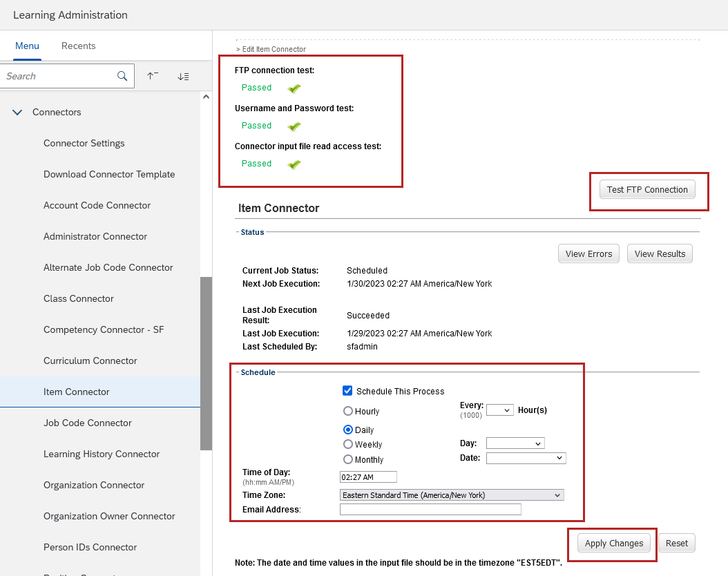The width and height of the screenshot is (728, 576).
Task: Switch to the Recents tab
Action: [x=78, y=46]
